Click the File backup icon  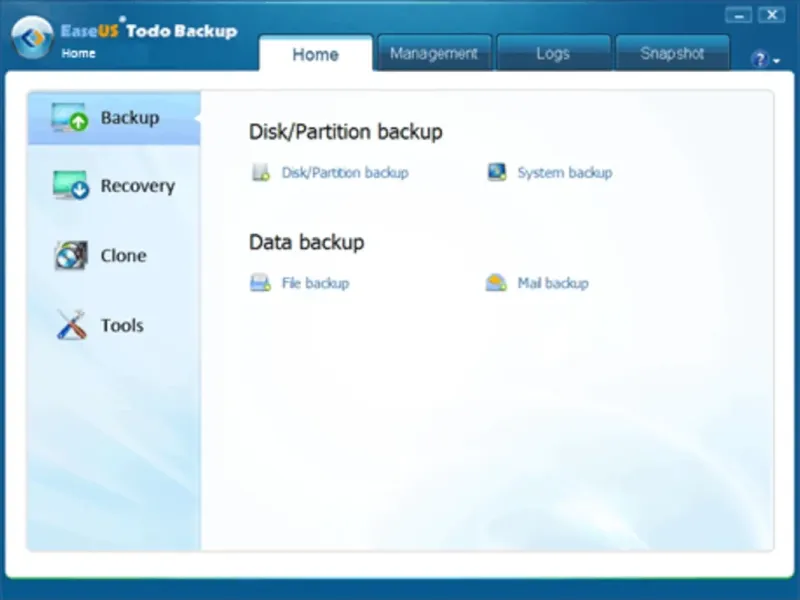260,283
